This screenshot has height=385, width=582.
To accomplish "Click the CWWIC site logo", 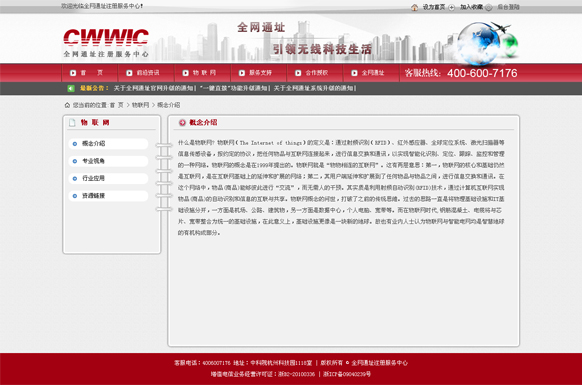I will pyautogui.click(x=106, y=43).
